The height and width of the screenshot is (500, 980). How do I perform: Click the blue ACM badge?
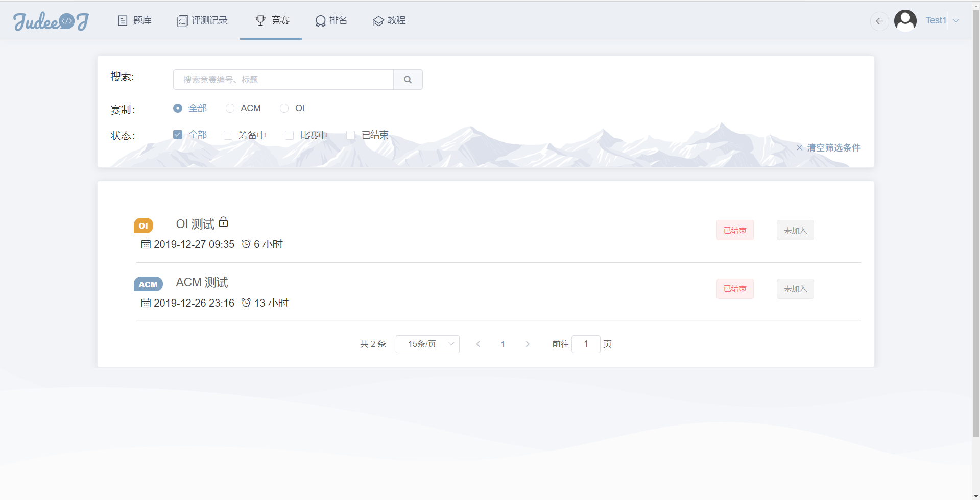(148, 284)
